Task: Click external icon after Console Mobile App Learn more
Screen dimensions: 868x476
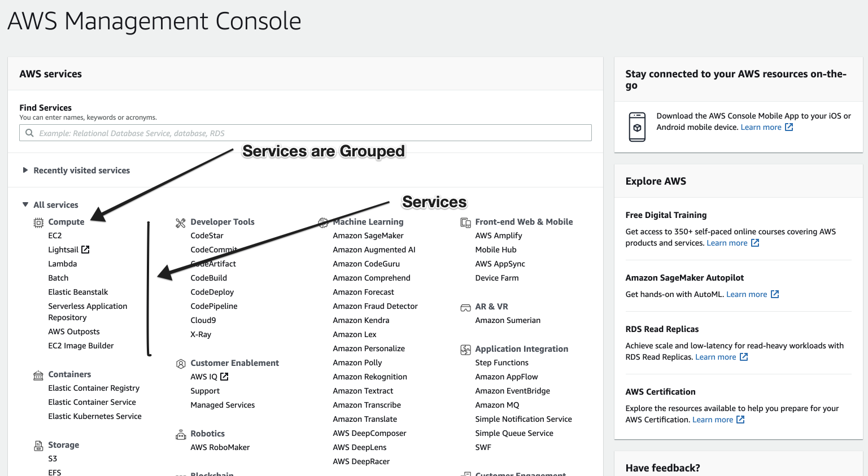Action: pos(789,127)
